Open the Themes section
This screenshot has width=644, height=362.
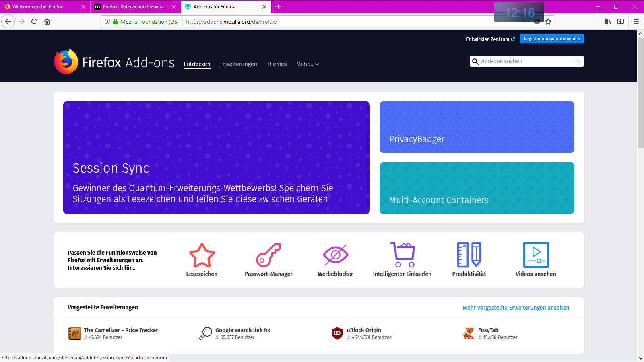tap(277, 64)
